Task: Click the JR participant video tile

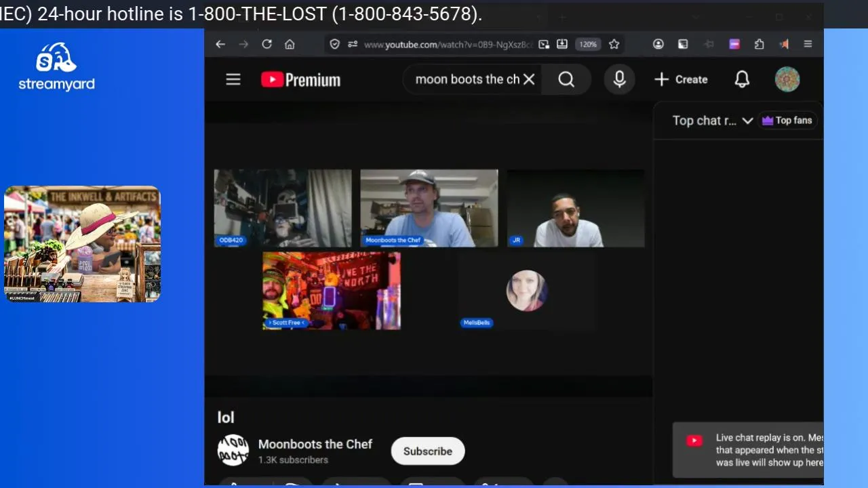Action: [576, 208]
